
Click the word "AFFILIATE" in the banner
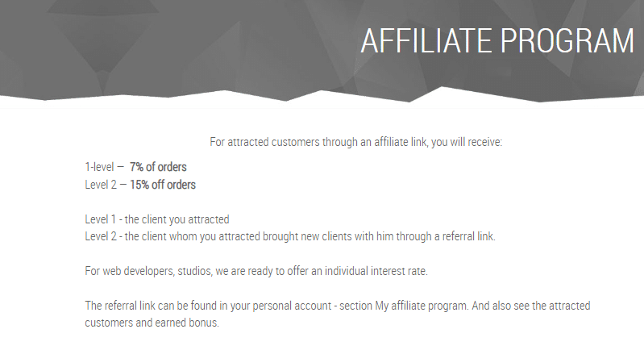426,40
